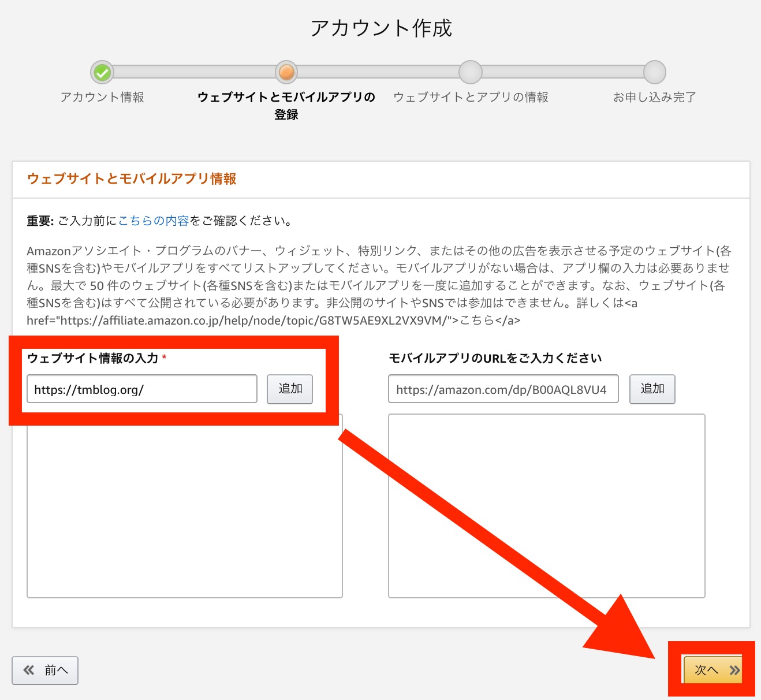Click the ウェブサイトとアプリの情報 step label

coord(471,97)
